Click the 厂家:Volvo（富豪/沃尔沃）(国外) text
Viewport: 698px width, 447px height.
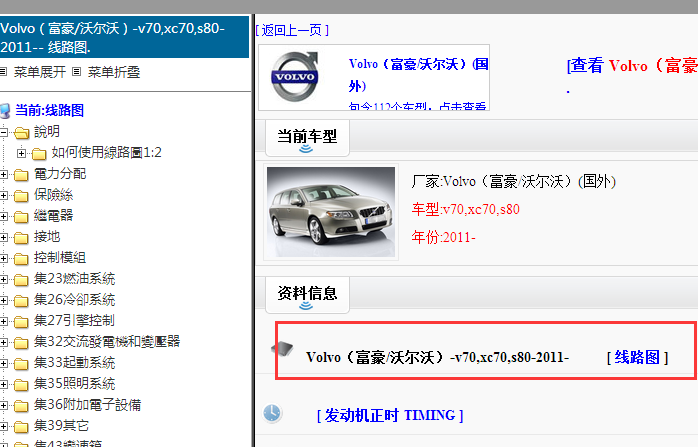pyautogui.click(x=514, y=181)
